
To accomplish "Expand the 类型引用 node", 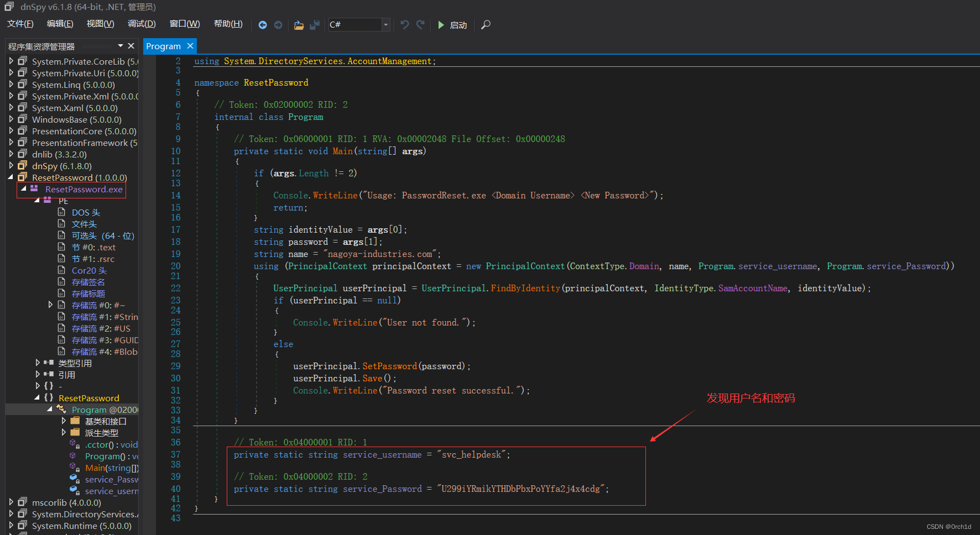I will click(38, 363).
